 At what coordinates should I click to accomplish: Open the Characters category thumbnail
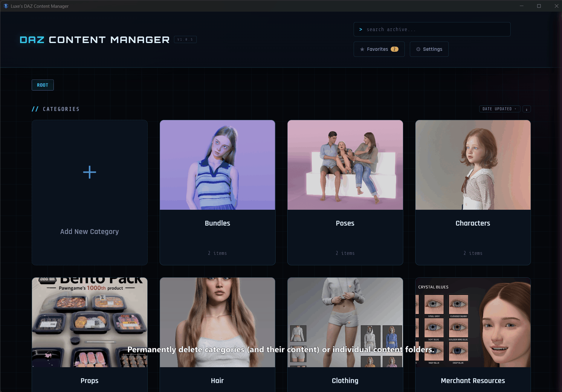(473, 165)
